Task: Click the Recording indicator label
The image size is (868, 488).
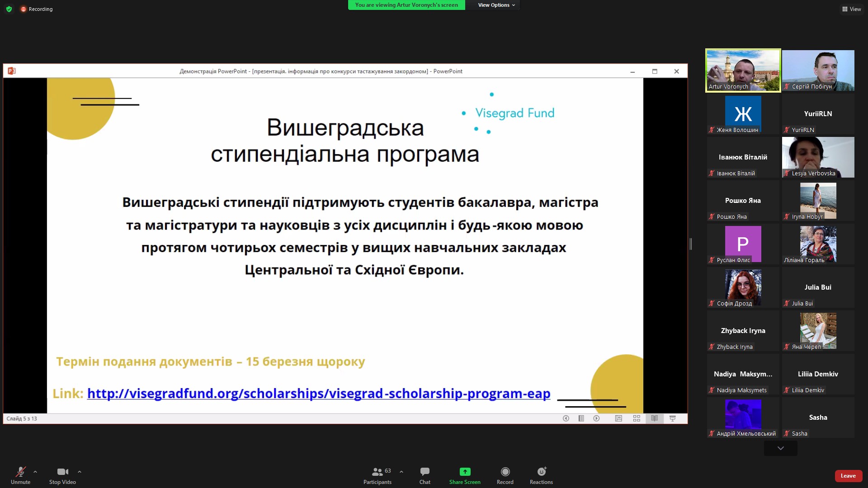Action: click(x=40, y=9)
